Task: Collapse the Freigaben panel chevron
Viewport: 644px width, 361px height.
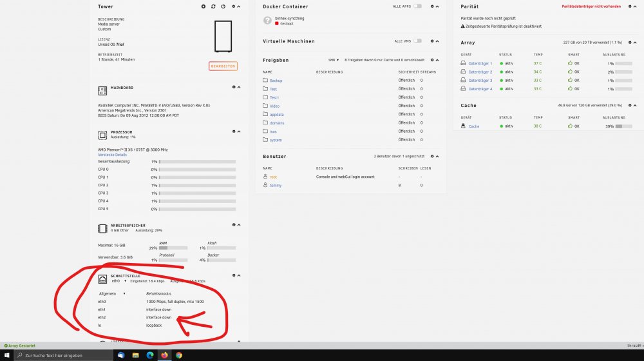Action: pos(437,60)
